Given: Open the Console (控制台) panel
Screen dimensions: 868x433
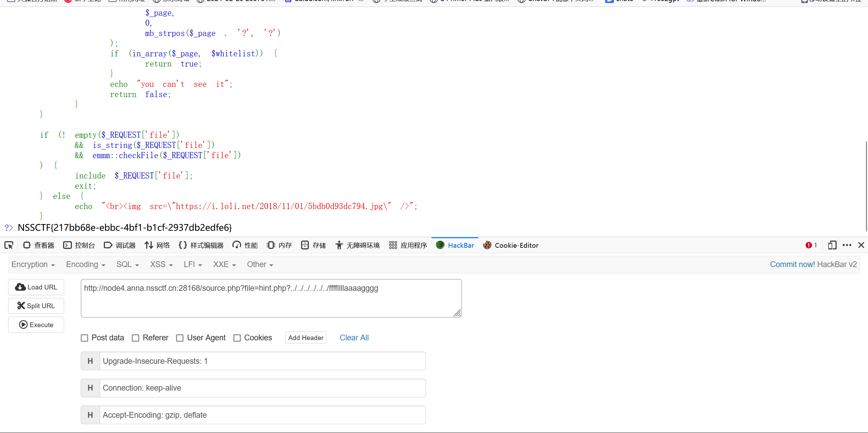Looking at the screenshot, I should pyautogui.click(x=79, y=245).
